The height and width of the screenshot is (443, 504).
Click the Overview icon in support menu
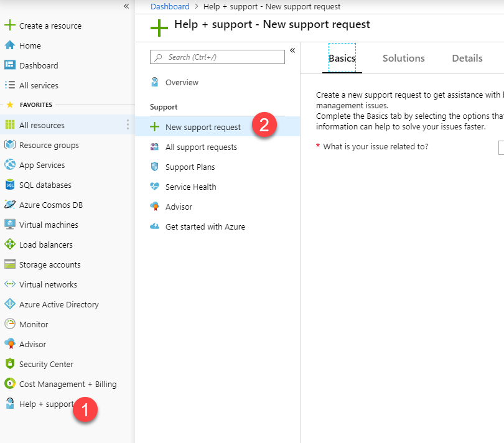(x=154, y=82)
